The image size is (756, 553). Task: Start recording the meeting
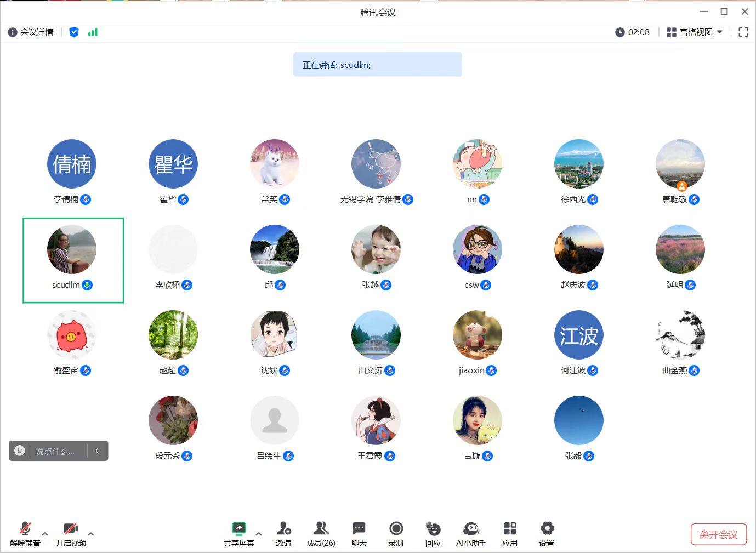396,529
